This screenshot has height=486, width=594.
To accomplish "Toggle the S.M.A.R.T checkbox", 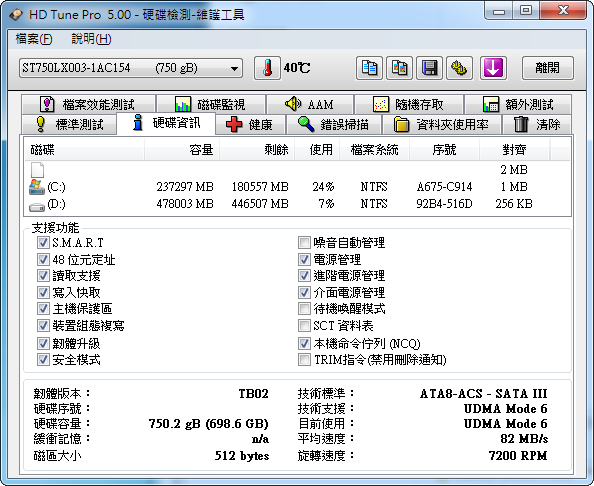I will pyautogui.click(x=43, y=242).
